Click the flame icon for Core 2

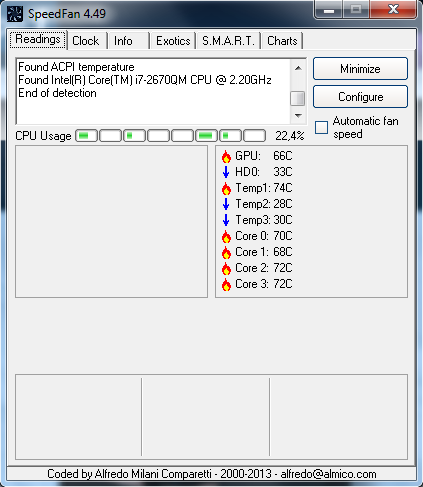click(226, 268)
